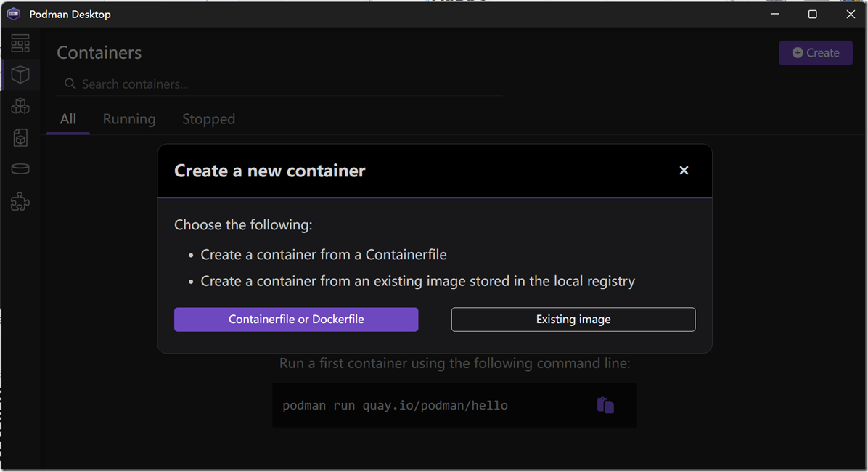Click the Create button at top right

tap(816, 52)
